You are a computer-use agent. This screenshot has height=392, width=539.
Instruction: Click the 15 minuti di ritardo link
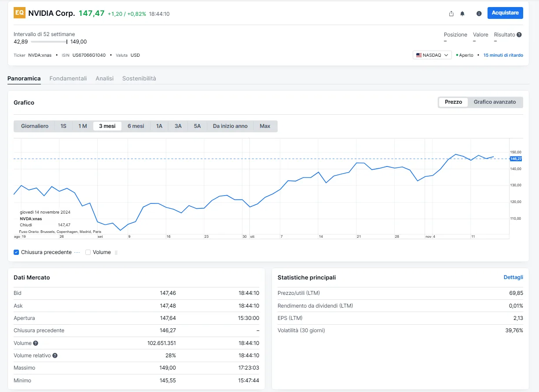503,55
